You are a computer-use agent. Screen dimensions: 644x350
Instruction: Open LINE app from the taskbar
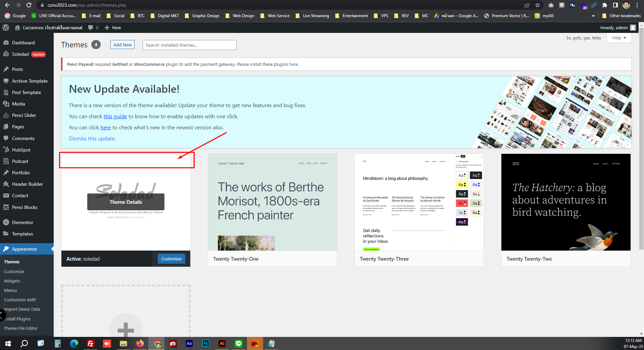[x=239, y=343]
